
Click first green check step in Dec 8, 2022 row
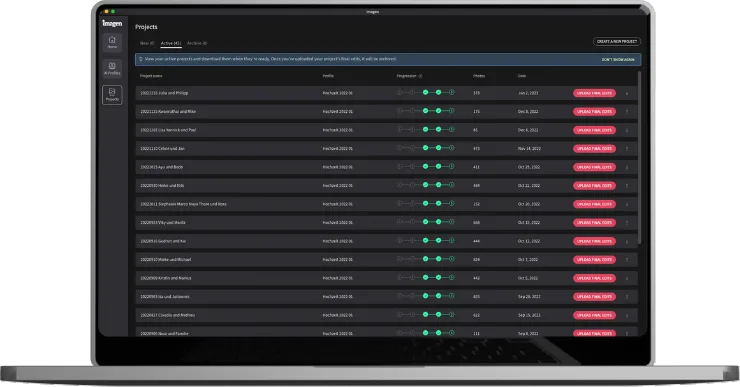coord(425,111)
